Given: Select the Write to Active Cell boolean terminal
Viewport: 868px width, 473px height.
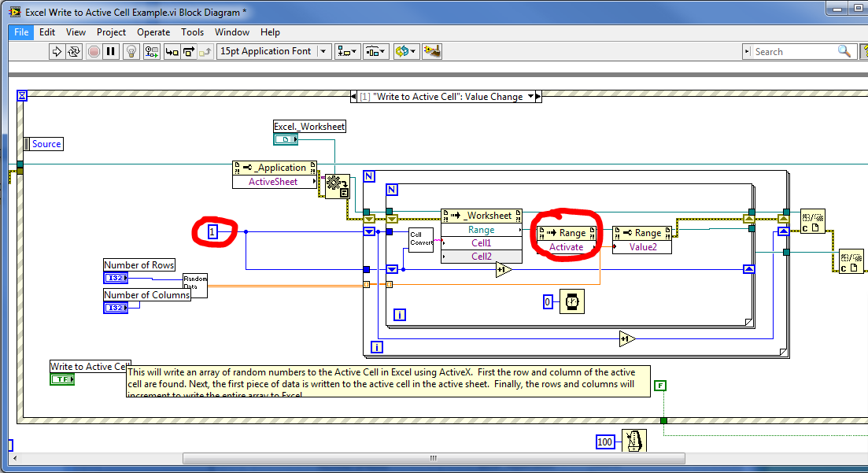Looking at the screenshot, I should (x=62, y=379).
